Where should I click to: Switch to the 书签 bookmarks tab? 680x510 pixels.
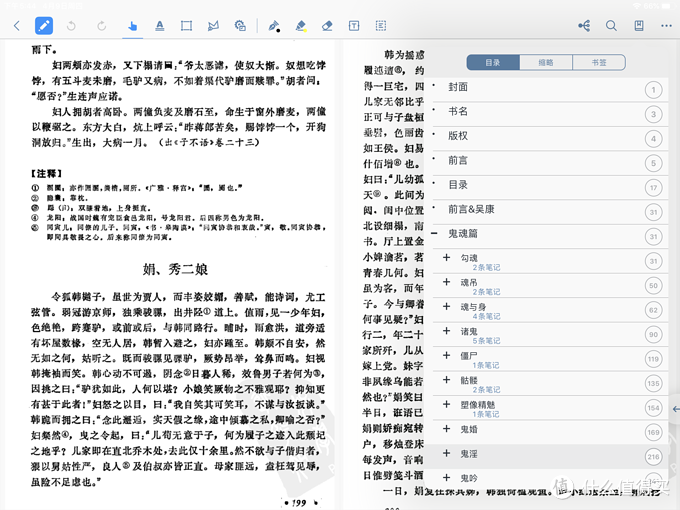coord(599,62)
